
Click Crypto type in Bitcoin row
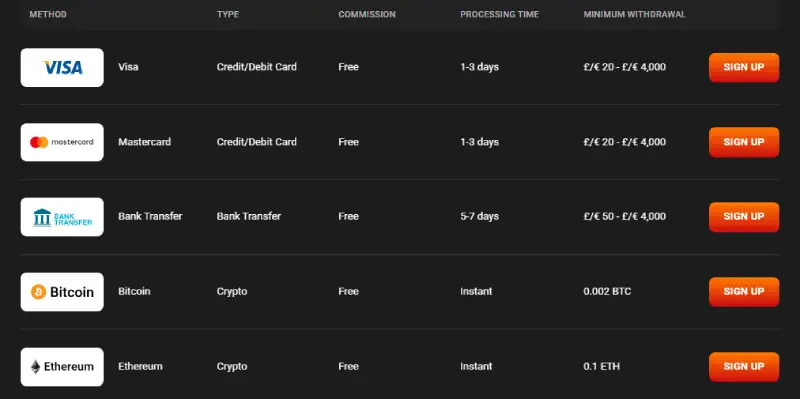coord(232,291)
